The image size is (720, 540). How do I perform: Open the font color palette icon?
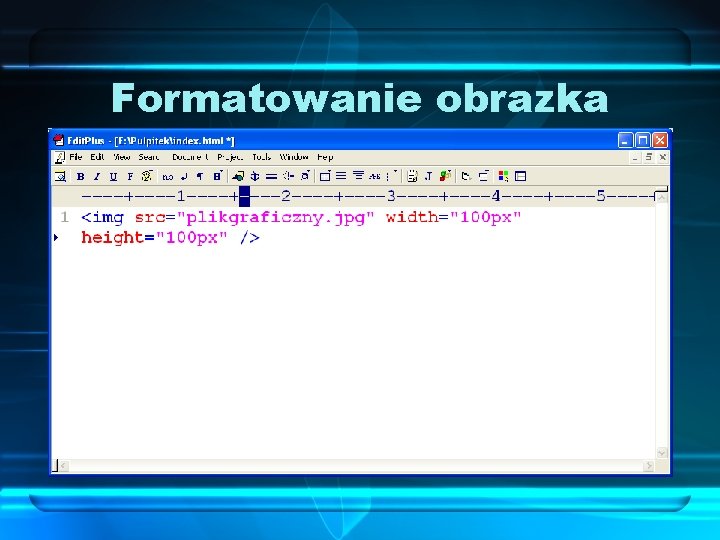pos(147,176)
